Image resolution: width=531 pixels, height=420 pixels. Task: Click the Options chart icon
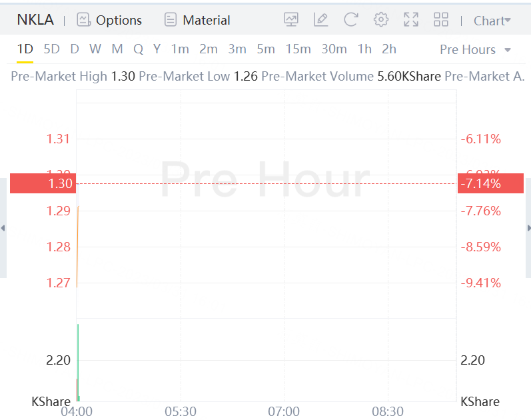(x=83, y=20)
